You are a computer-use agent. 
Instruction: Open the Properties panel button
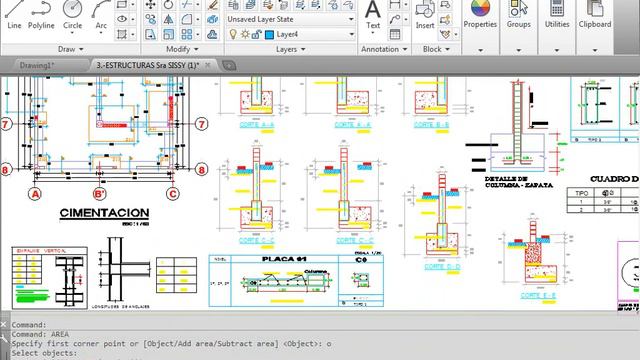tap(480, 24)
